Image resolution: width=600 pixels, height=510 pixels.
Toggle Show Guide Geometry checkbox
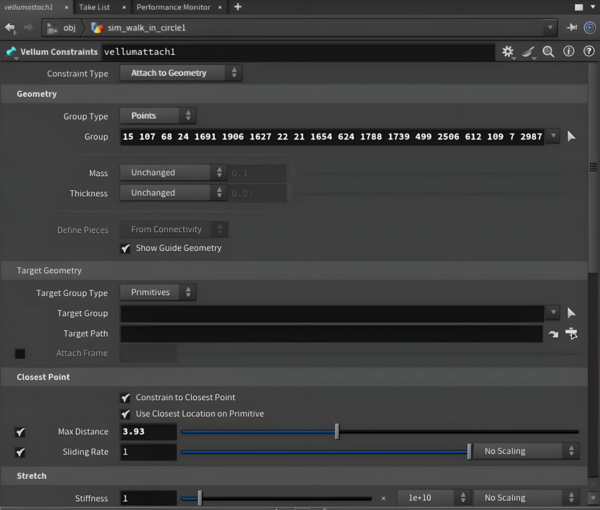(x=125, y=248)
